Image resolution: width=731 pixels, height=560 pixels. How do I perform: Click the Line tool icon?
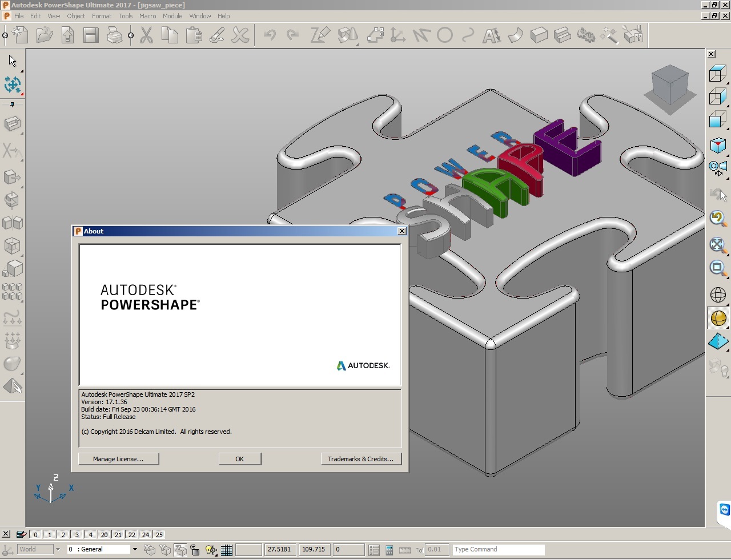(x=421, y=35)
